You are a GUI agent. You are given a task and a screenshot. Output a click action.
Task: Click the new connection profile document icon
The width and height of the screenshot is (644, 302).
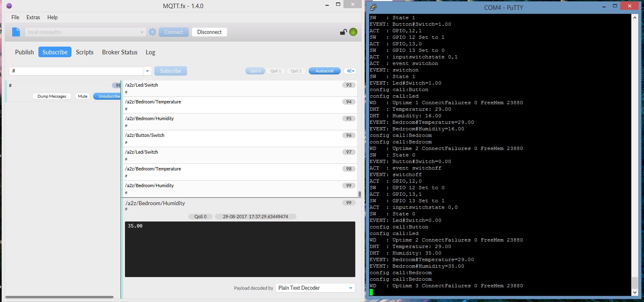click(16, 32)
